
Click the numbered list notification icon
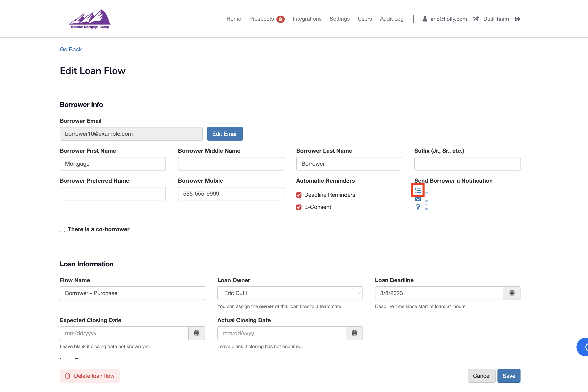pyautogui.click(x=418, y=191)
